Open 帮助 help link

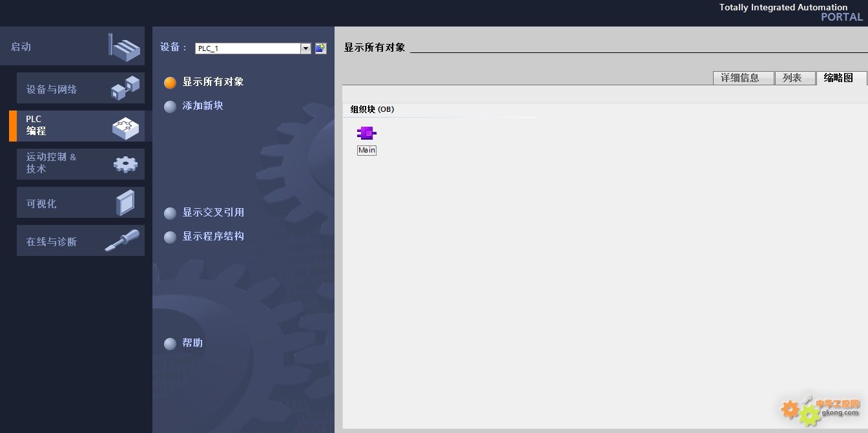pyautogui.click(x=192, y=343)
